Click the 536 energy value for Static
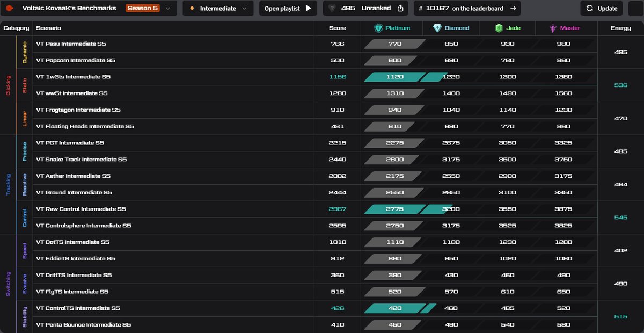644x333 pixels. (x=621, y=85)
